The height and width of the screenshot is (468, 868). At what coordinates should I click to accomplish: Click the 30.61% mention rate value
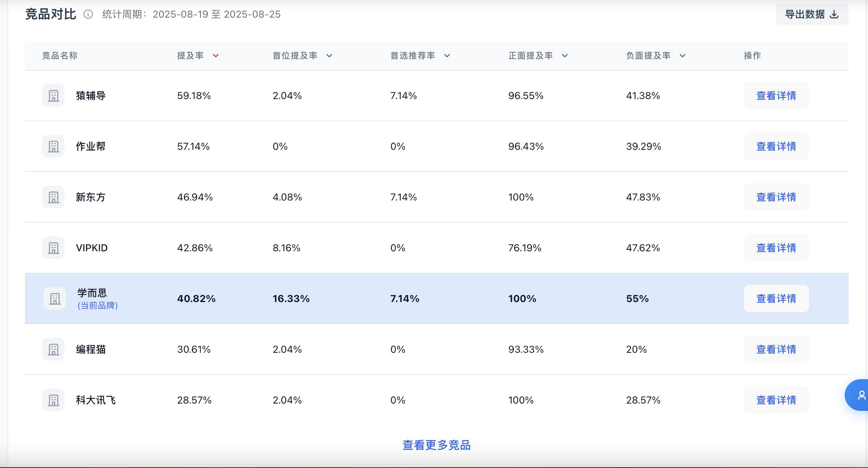[x=194, y=349]
